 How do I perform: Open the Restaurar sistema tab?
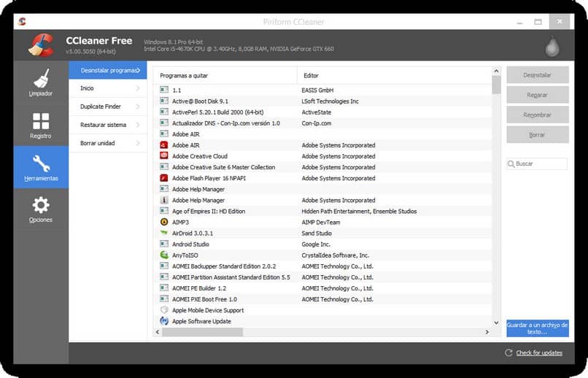[103, 125]
